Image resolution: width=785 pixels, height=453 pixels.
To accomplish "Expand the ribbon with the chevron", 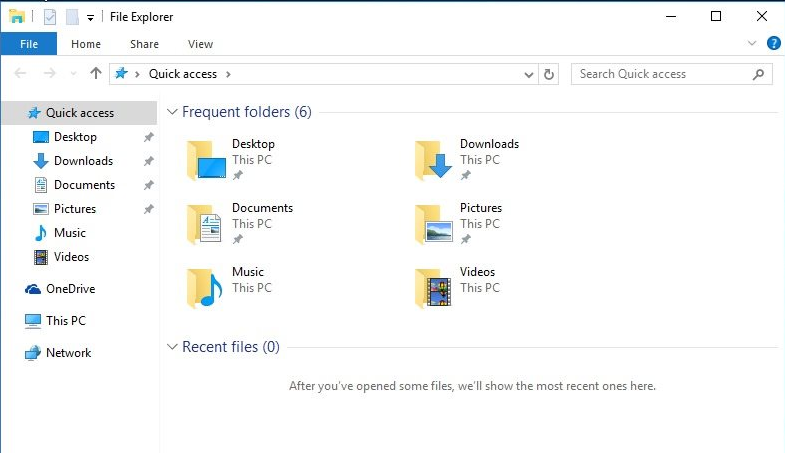I will tap(753, 44).
